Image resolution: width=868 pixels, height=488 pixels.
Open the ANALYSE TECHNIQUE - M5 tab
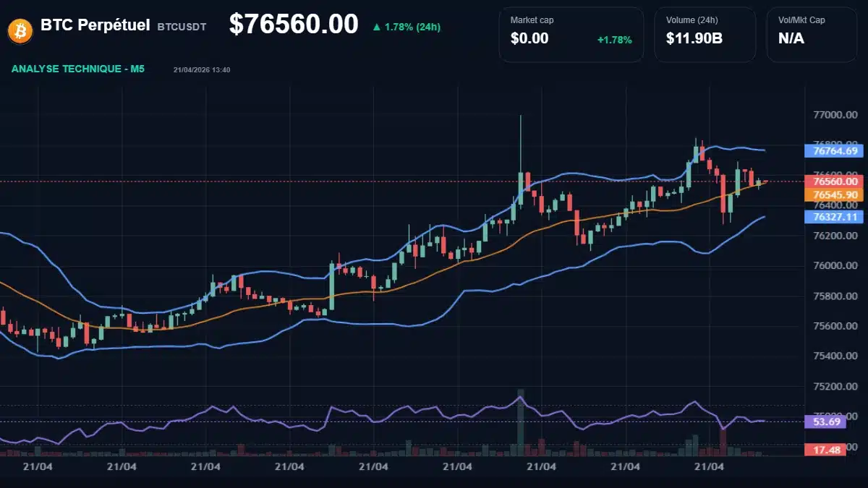pyautogui.click(x=77, y=69)
